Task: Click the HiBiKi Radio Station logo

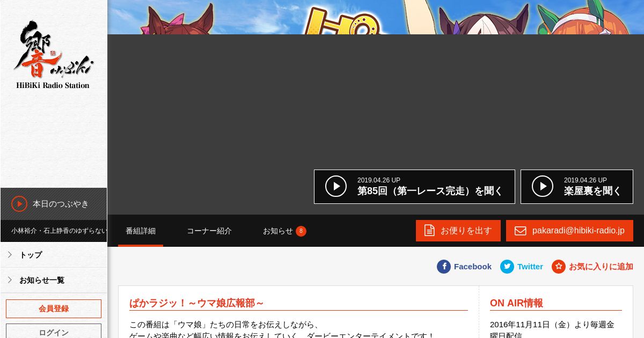Action: click(x=53, y=55)
